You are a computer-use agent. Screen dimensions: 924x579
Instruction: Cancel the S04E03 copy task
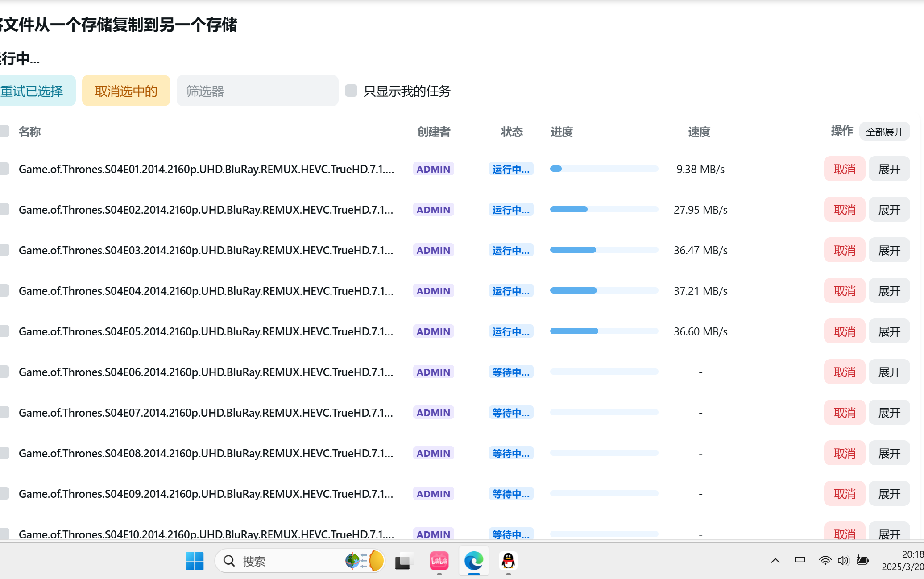pyautogui.click(x=845, y=250)
